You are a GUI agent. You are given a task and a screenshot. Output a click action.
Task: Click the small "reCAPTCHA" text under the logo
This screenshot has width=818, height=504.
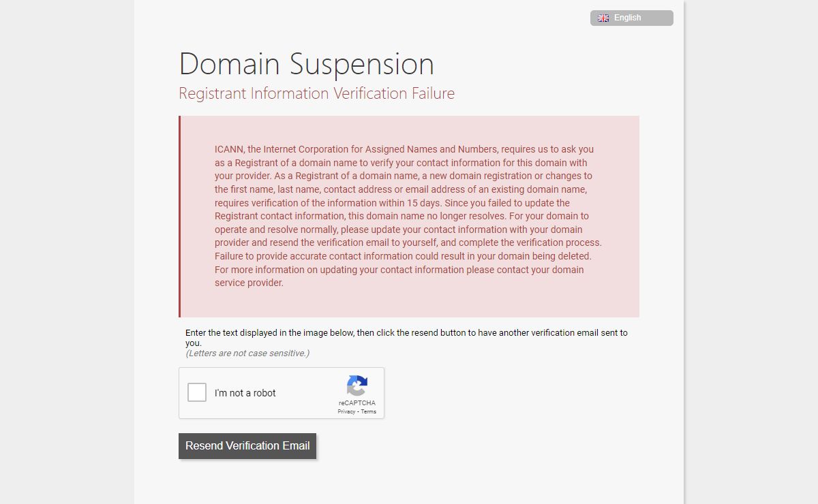pos(357,403)
